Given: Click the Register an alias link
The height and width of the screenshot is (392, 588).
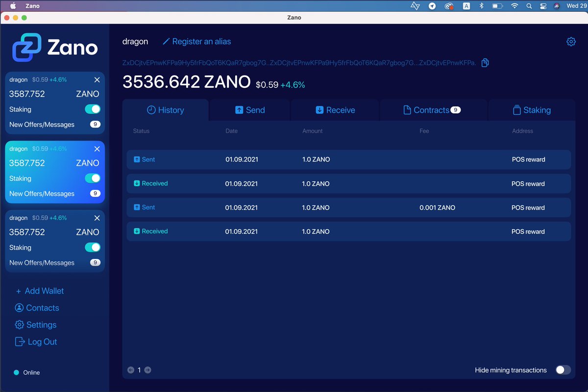Looking at the screenshot, I should point(201,42).
